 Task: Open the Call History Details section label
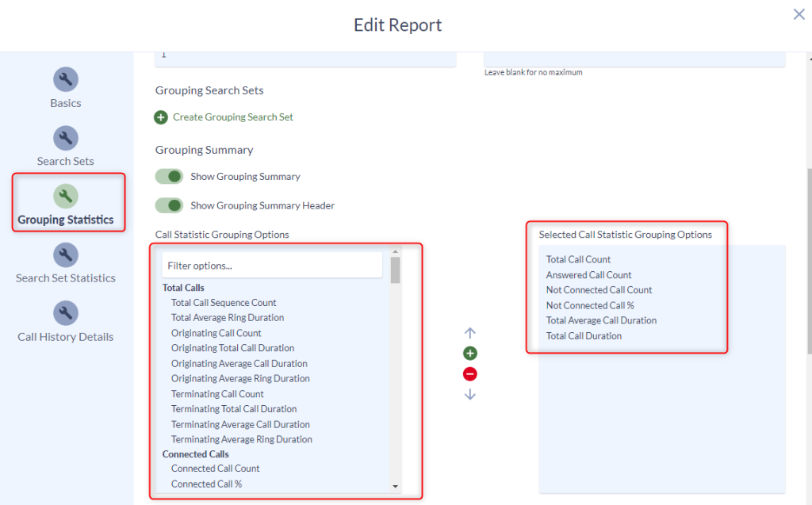[x=66, y=337]
